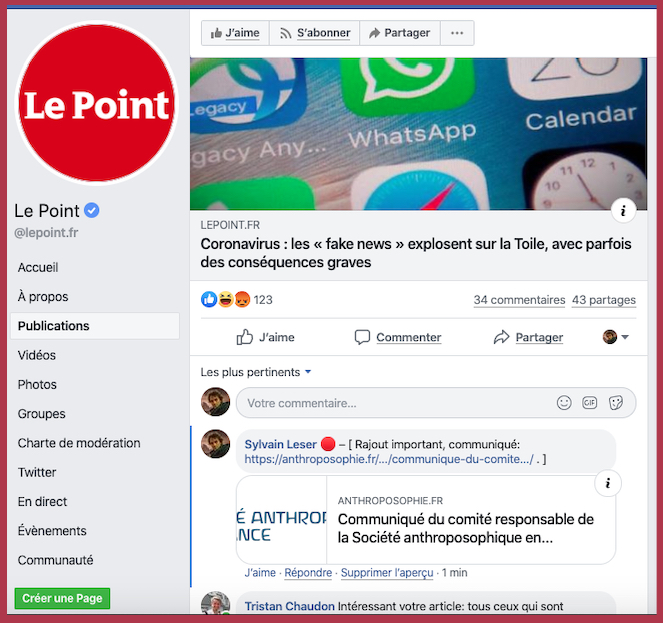
Task: Open the Partager menu at top
Action: [x=400, y=33]
